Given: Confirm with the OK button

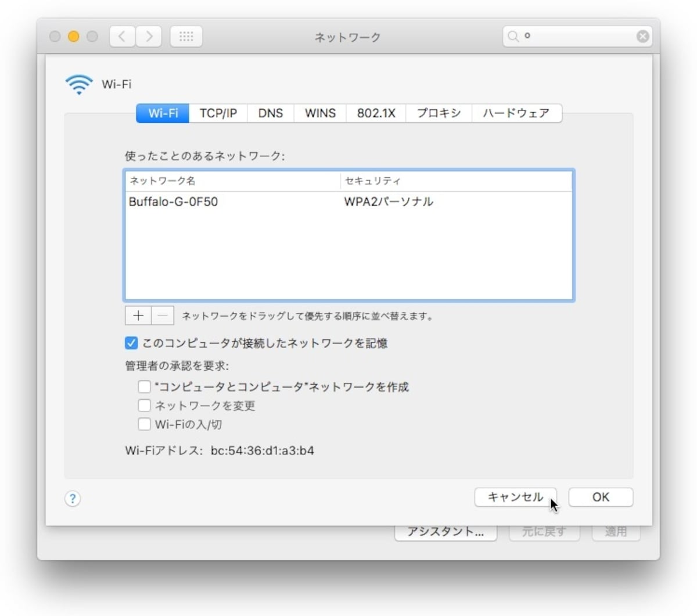Looking at the screenshot, I should (x=601, y=497).
